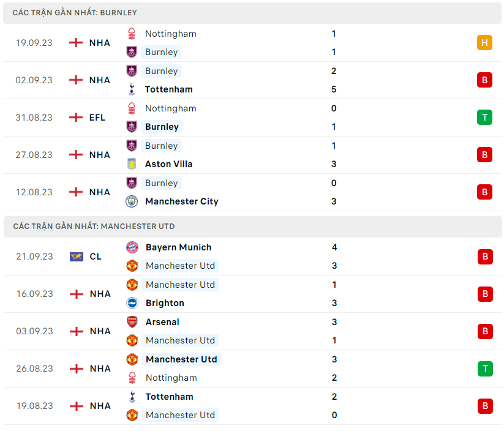Click green T badge for Burnley EFL win
Viewport: 504px width, 431px height.
tap(484, 118)
